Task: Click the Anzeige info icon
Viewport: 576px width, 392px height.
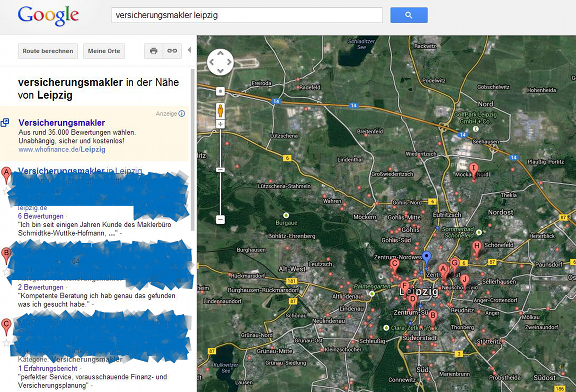Action: coord(181,114)
